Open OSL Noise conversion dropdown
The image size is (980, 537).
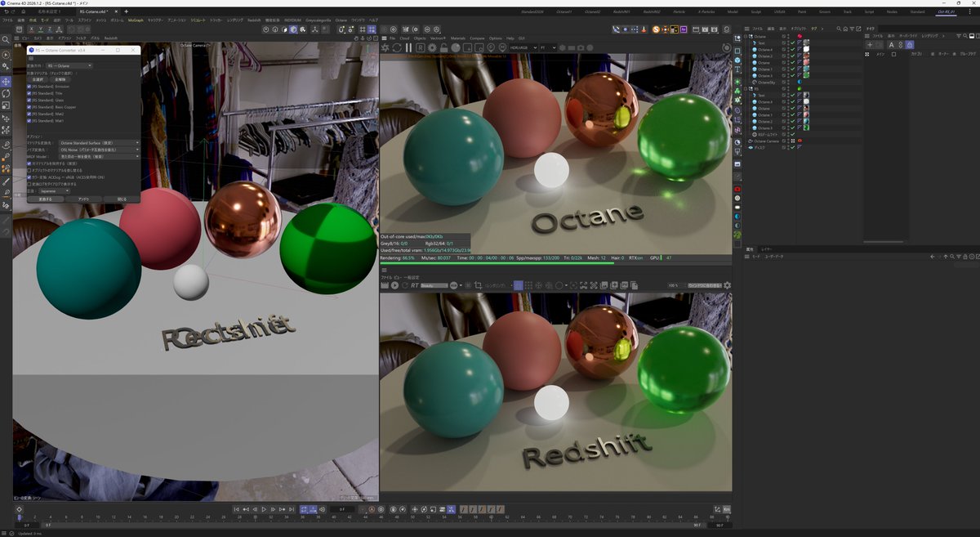pyautogui.click(x=99, y=150)
